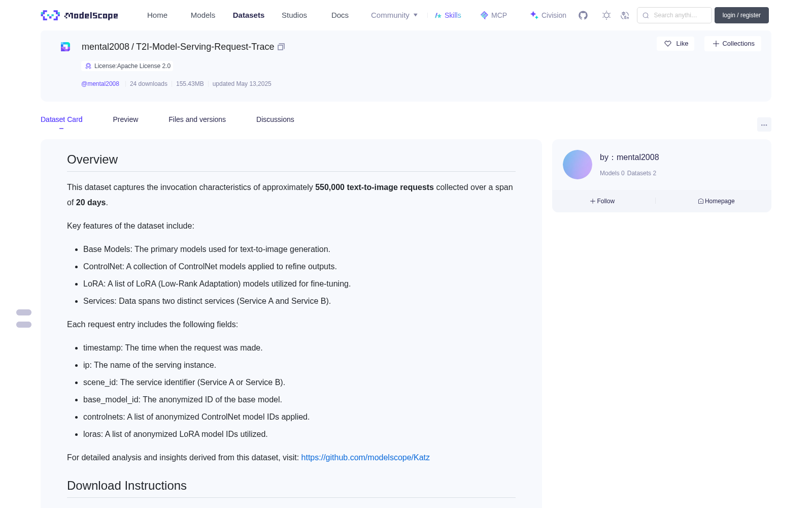Click the 'timestamp' field bullet line

(173, 348)
